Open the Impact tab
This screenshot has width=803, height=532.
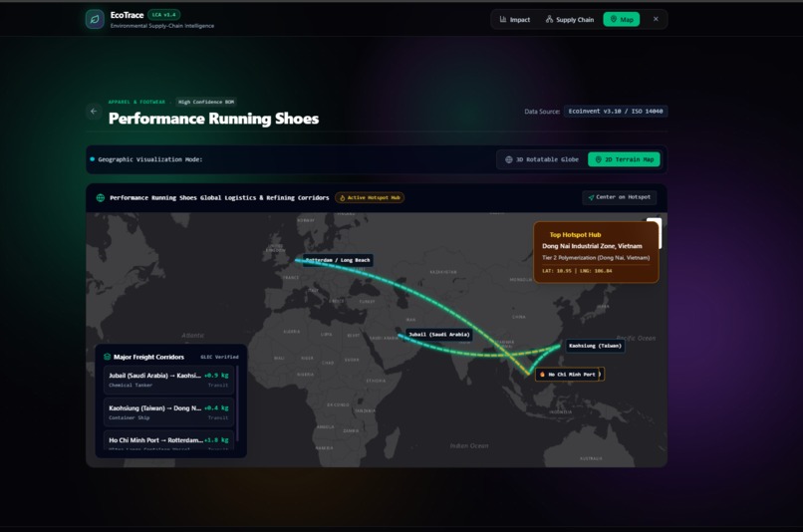pos(515,20)
